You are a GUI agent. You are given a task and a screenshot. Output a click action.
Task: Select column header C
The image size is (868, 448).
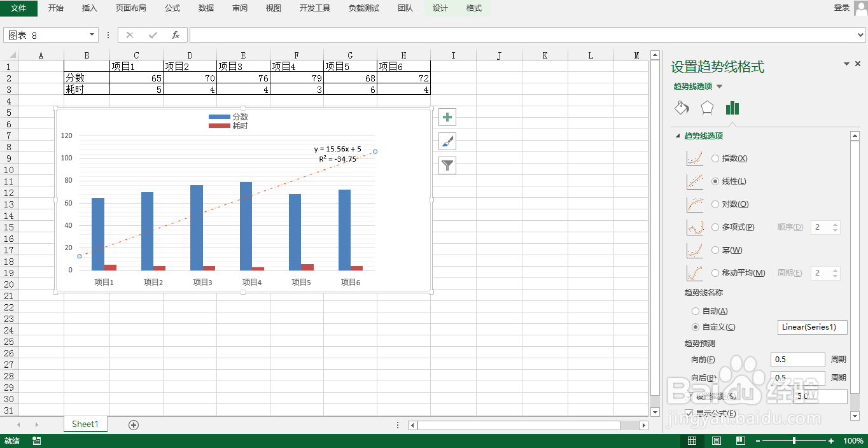pyautogui.click(x=136, y=55)
